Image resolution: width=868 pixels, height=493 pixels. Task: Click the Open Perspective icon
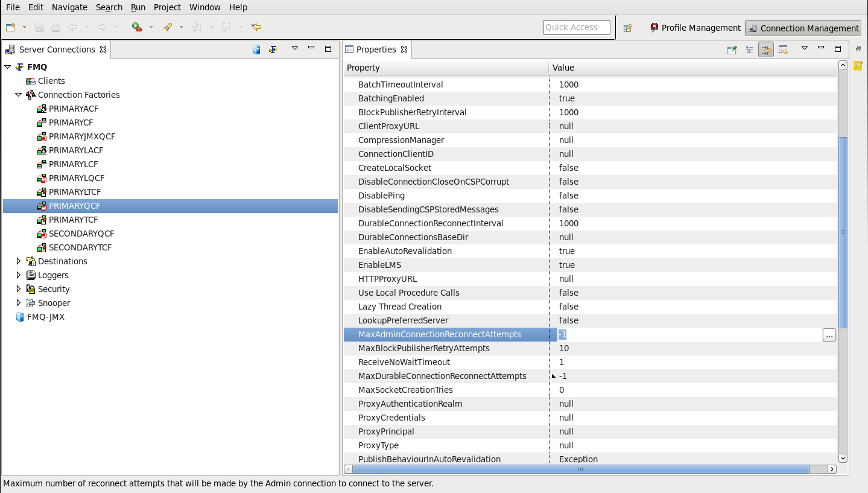pos(628,28)
